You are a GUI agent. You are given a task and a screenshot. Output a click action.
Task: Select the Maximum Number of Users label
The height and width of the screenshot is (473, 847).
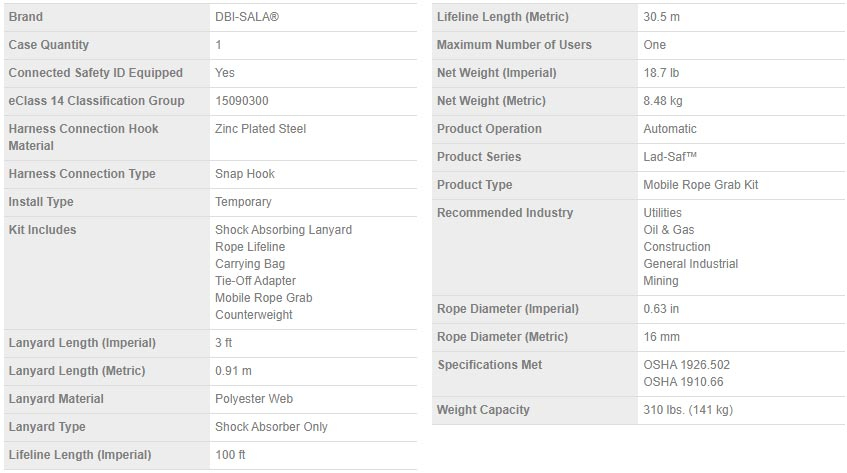tap(514, 45)
